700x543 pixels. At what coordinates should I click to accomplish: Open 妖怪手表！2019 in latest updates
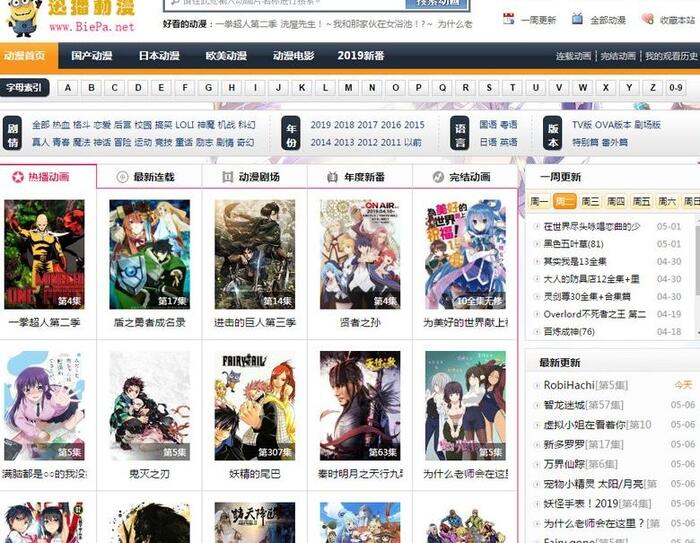click(x=597, y=504)
